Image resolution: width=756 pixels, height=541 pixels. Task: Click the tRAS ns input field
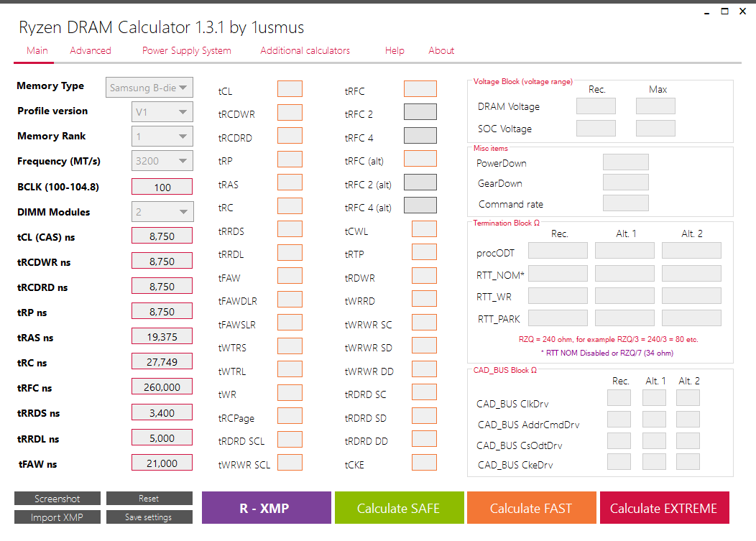162,336
